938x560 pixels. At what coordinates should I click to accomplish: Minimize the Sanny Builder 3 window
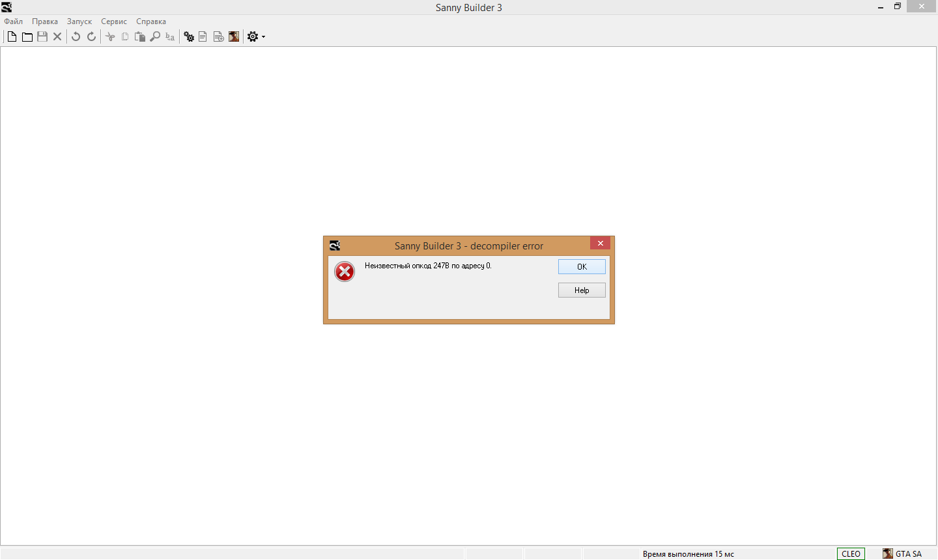click(881, 7)
